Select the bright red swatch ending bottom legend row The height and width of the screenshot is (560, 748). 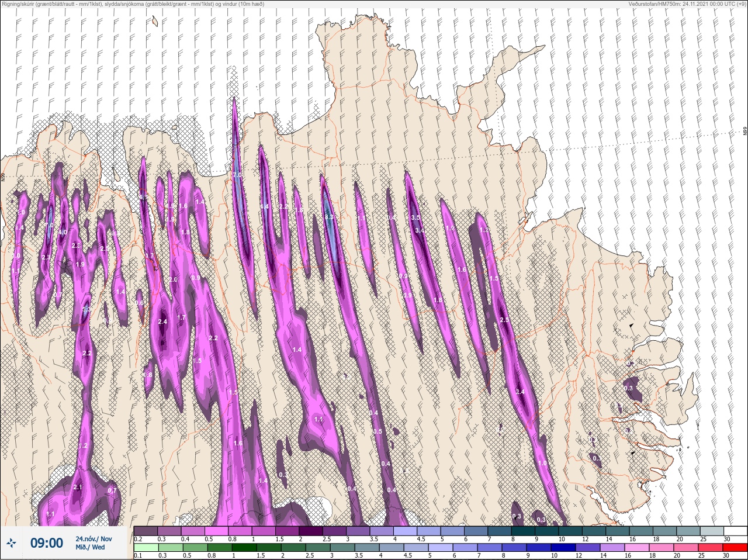click(735, 548)
